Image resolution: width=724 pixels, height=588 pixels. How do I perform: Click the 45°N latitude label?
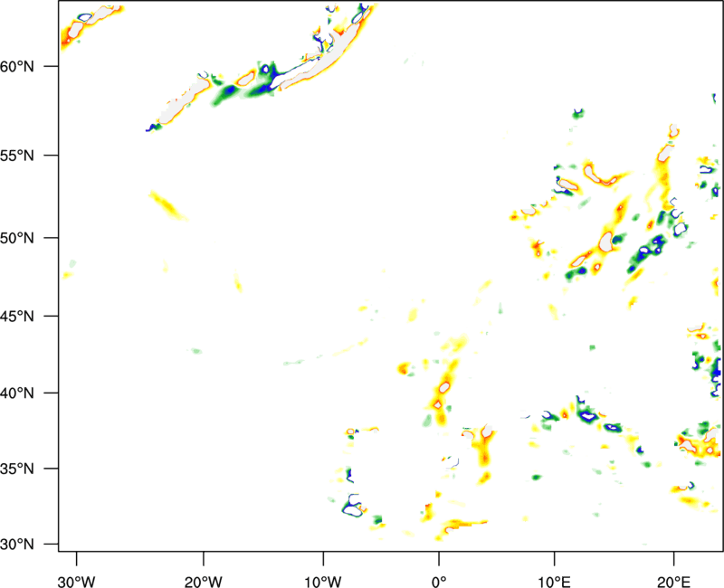pyautogui.click(x=17, y=316)
